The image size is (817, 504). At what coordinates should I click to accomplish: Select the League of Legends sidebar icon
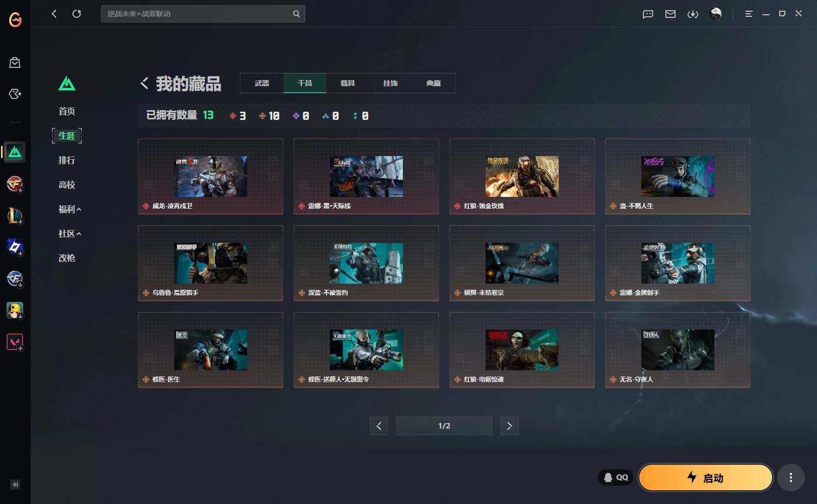click(15, 215)
